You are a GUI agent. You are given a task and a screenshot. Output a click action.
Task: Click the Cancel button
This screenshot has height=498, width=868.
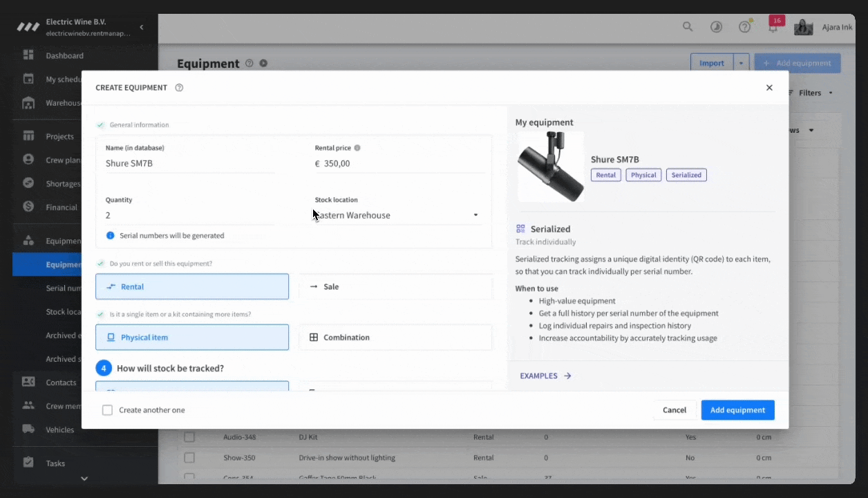click(674, 410)
